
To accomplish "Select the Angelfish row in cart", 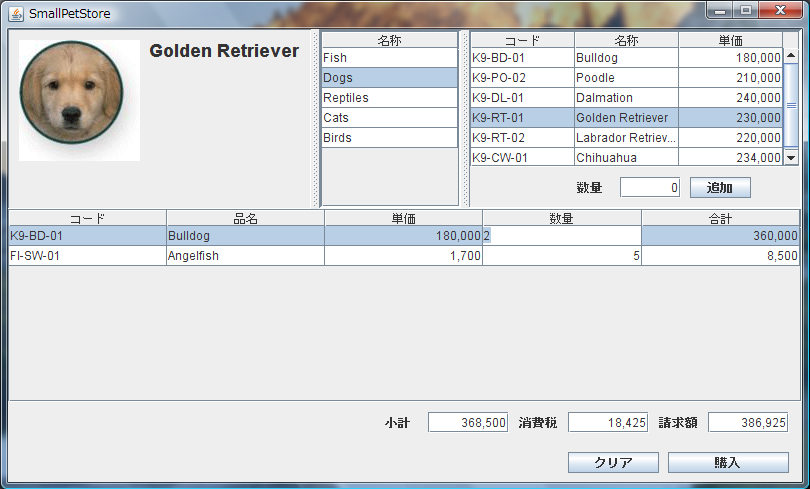I will pyautogui.click(x=245, y=256).
